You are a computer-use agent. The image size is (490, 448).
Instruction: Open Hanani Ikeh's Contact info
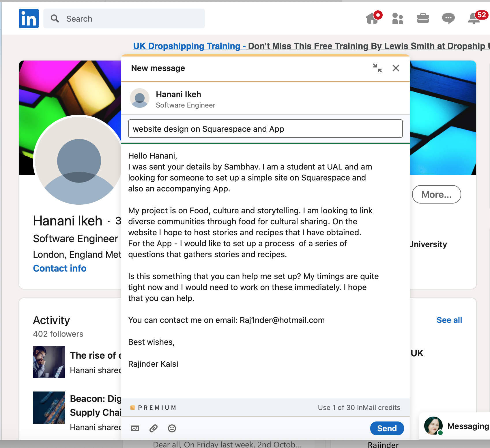pos(60,268)
